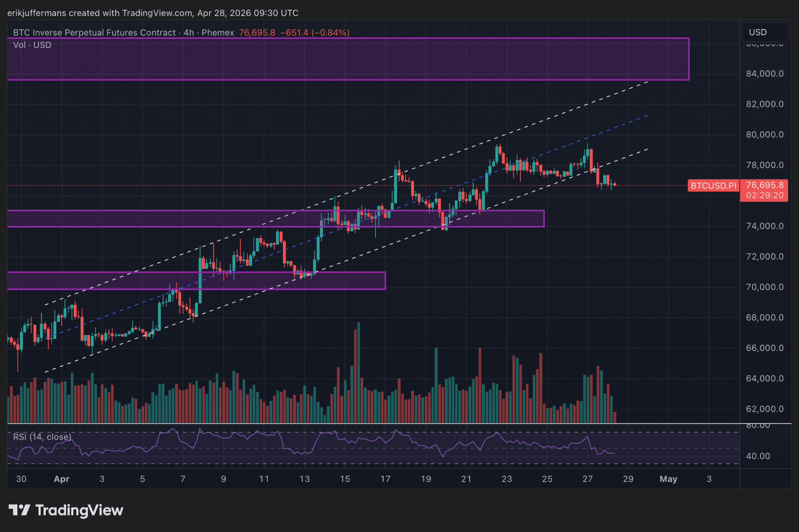Click the 17 date marker on time axis
Viewport: 799px width, 532px height.
tap(385, 479)
